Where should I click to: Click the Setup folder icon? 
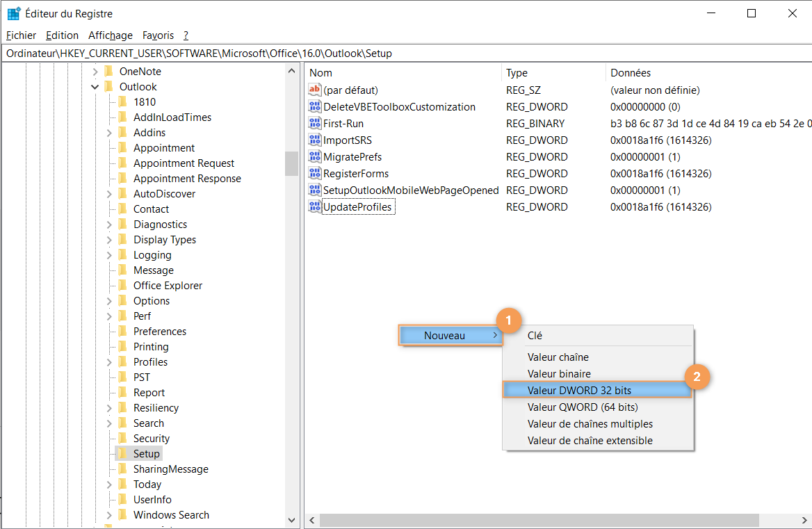(123, 453)
